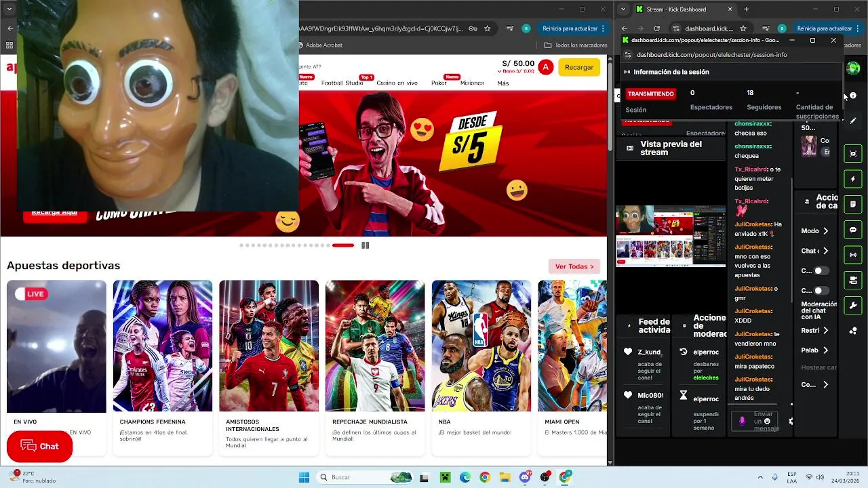Expand the Co... option chevron
The height and width of the screenshot is (488, 868).
click(825, 384)
